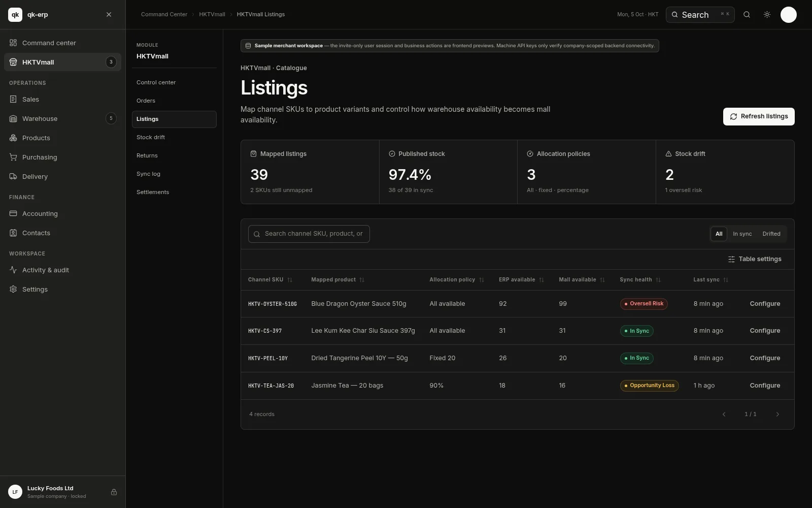
Task: Open the user avatar menu
Action: point(788,15)
